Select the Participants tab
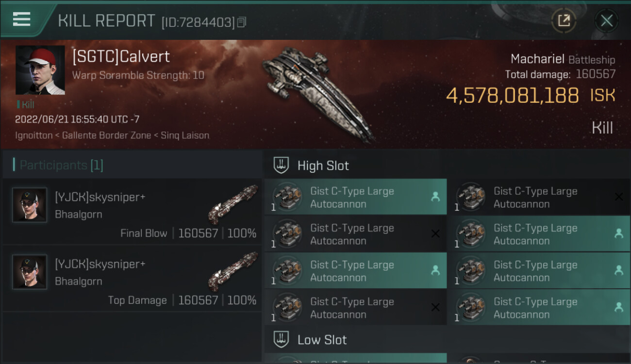The width and height of the screenshot is (631, 364). tap(61, 165)
